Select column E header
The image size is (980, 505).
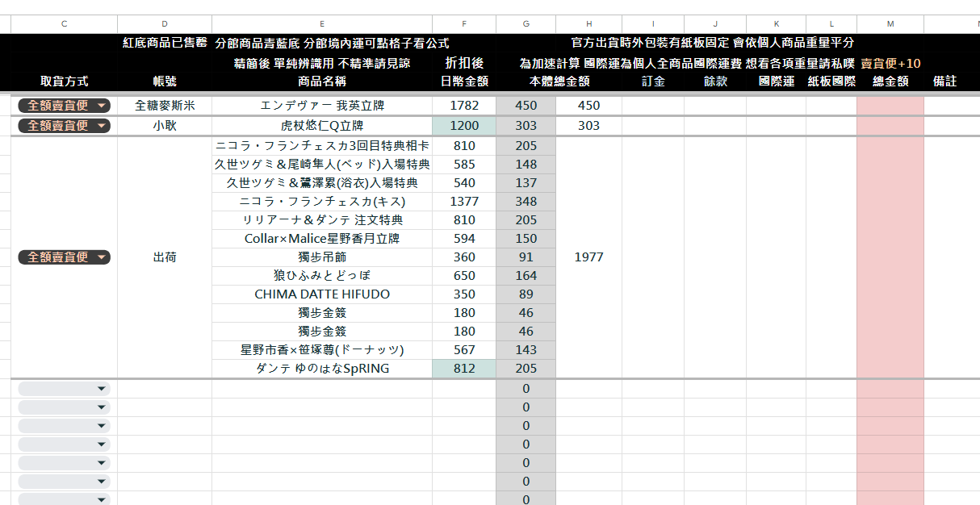pyautogui.click(x=322, y=24)
